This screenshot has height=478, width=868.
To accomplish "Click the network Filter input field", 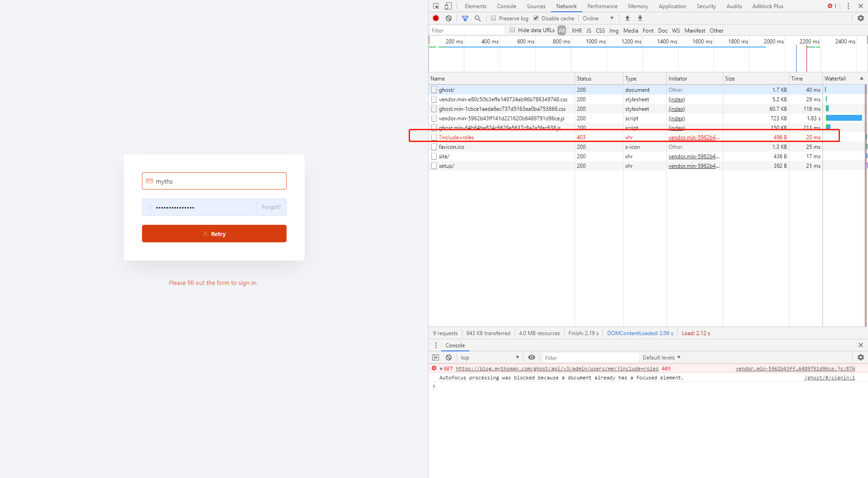I will coord(466,30).
